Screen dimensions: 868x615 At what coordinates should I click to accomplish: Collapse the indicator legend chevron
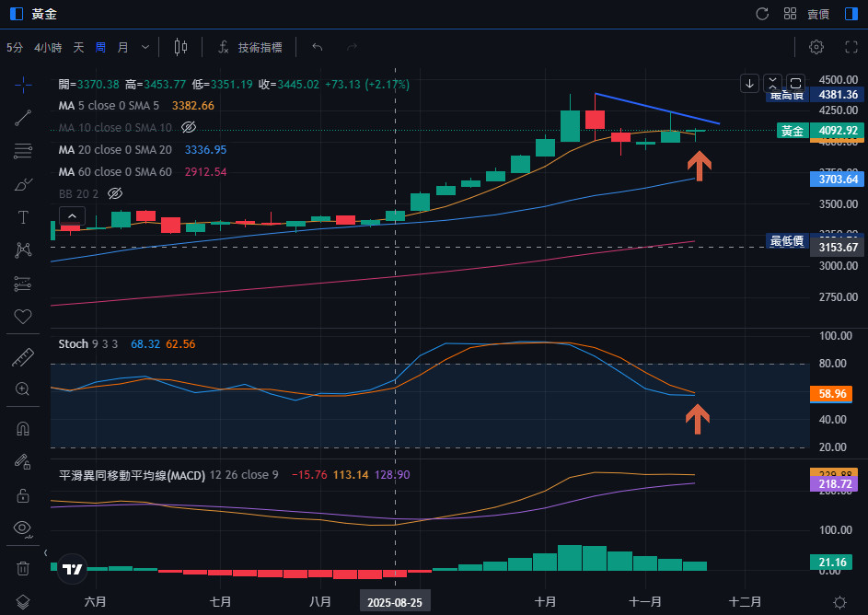click(x=73, y=216)
